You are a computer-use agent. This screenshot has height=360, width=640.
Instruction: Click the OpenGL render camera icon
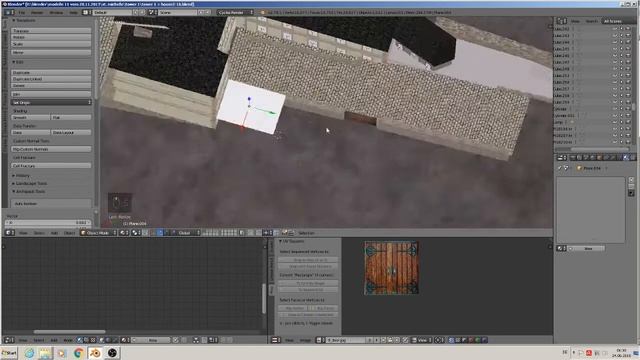(285, 233)
